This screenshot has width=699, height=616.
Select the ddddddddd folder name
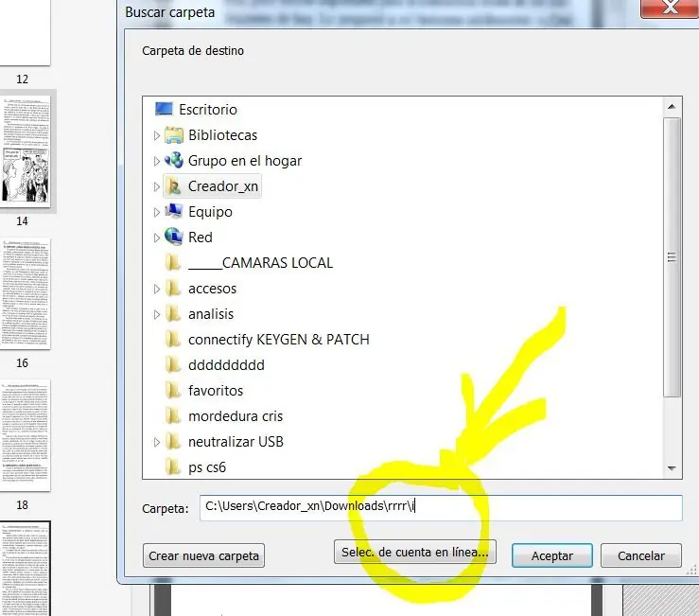226,365
